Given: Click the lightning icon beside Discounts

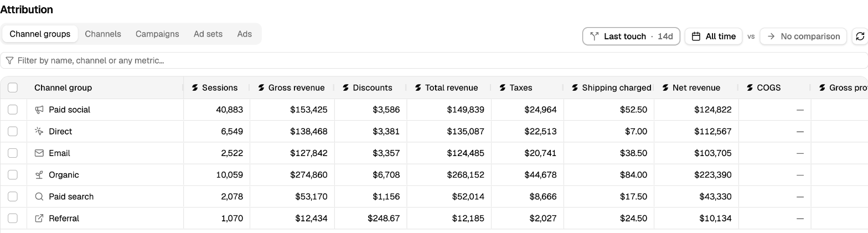Looking at the screenshot, I should 346,87.
